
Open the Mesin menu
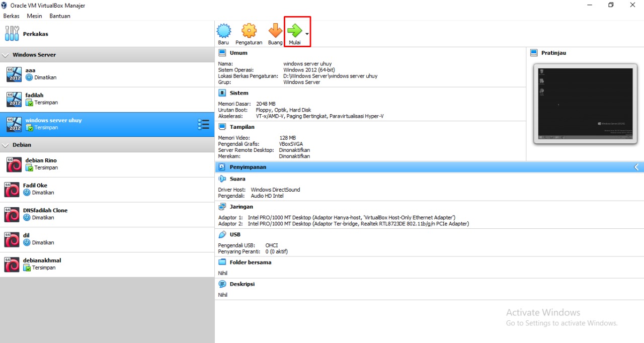pyautogui.click(x=35, y=16)
